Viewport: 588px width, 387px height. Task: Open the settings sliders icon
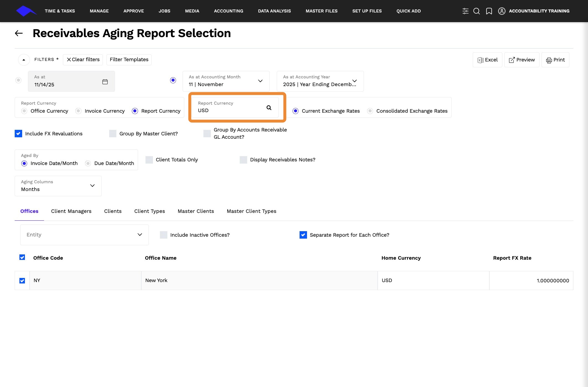(x=465, y=11)
